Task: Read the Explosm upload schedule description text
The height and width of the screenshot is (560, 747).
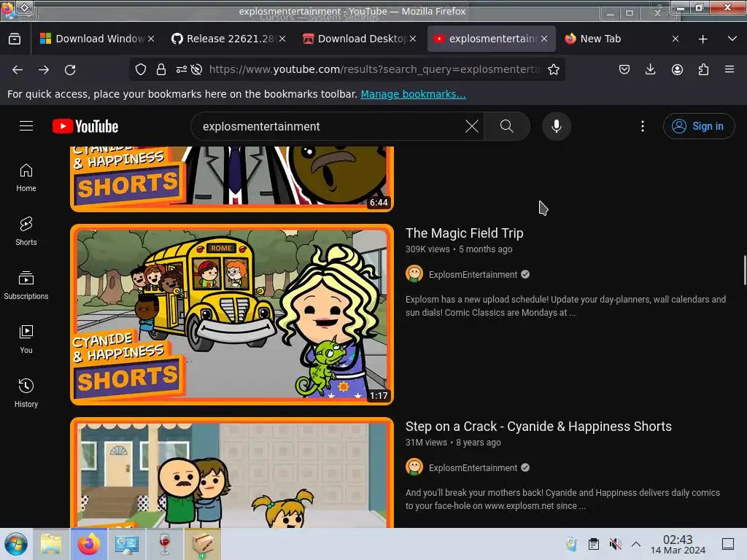Action: (565, 306)
